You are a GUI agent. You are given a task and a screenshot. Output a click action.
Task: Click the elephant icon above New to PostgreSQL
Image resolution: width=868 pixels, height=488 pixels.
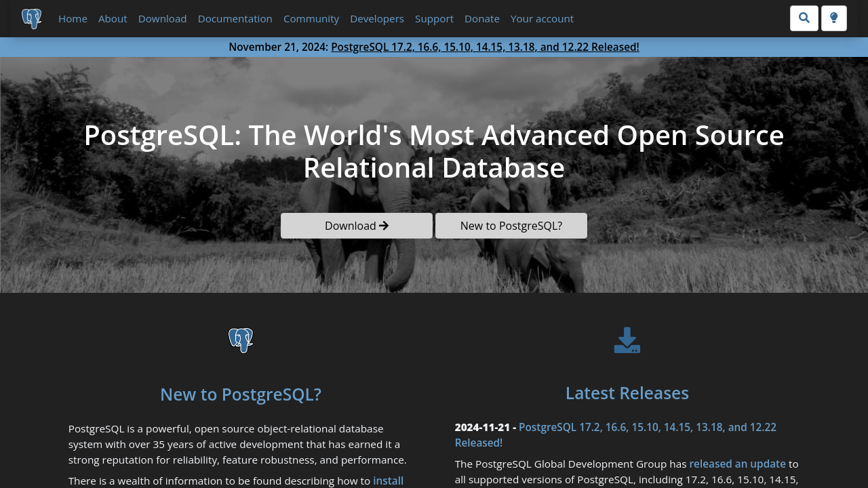[241, 340]
